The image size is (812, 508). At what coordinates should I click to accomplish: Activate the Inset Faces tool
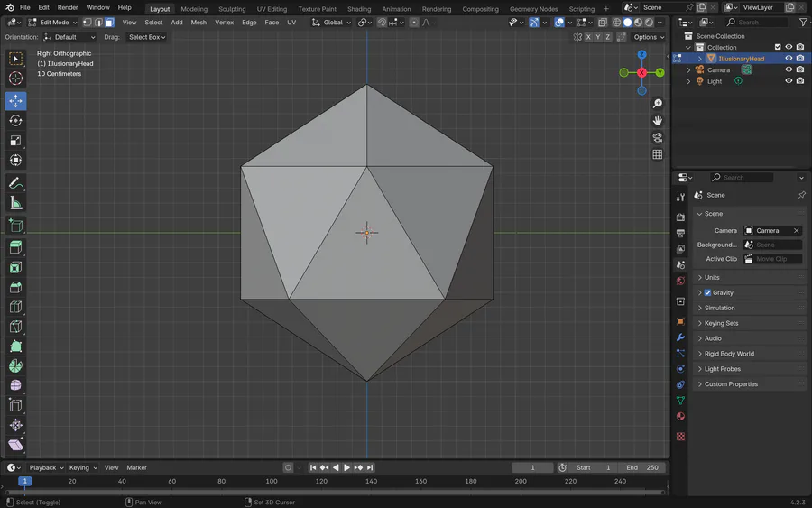[x=15, y=267]
